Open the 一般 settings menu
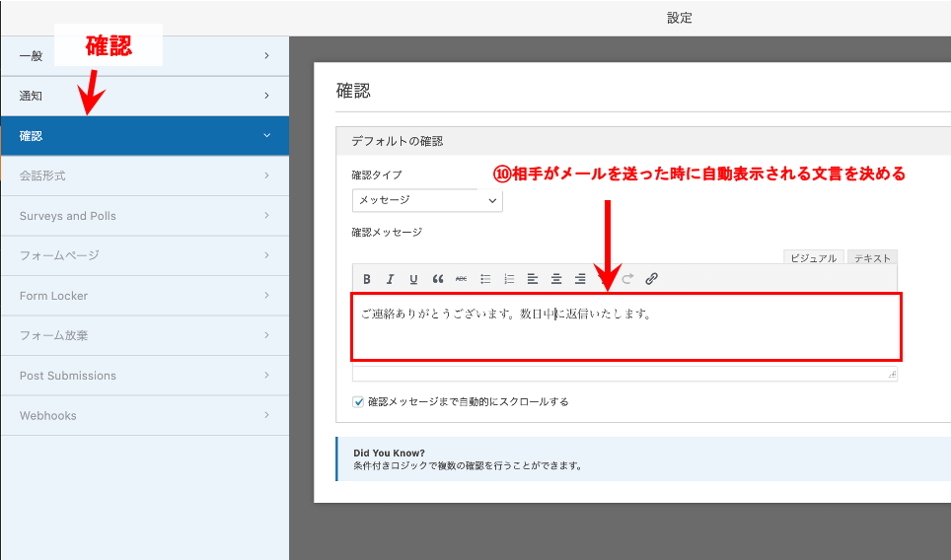 (x=145, y=56)
